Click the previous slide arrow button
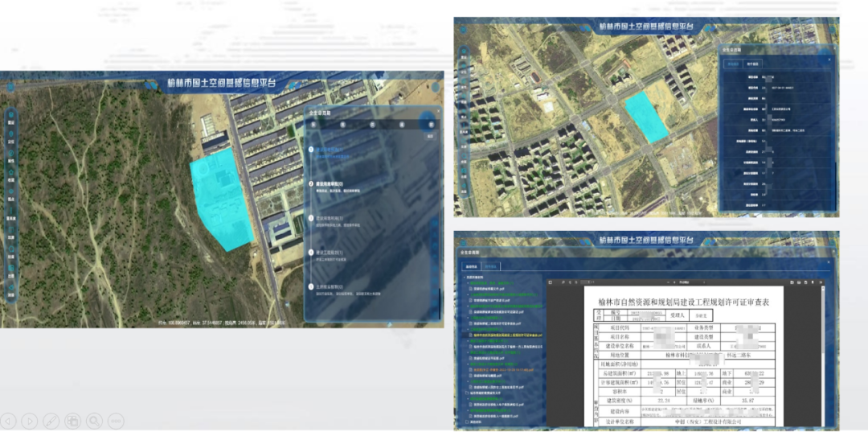Image resolution: width=868 pixels, height=432 pixels. point(9,421)
